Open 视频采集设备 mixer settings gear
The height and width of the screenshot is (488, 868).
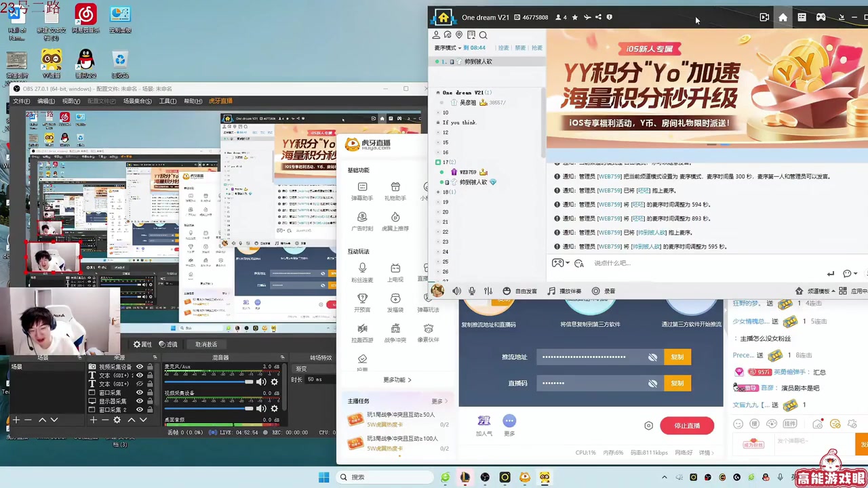pyautogui.click(x=275, y=408)
